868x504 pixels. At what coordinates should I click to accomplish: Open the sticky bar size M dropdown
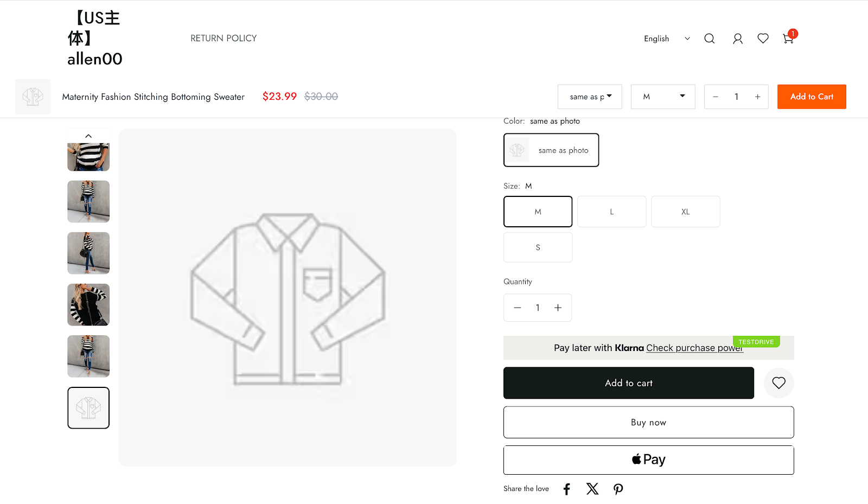click(x=663, y=97)
